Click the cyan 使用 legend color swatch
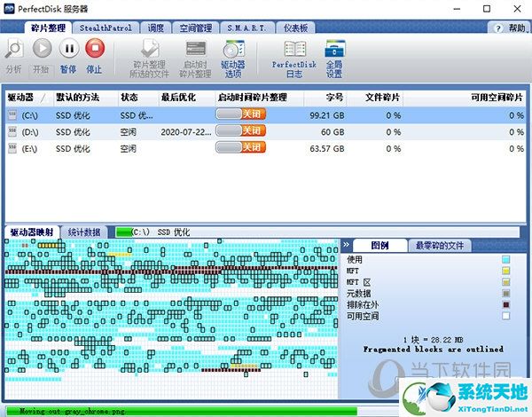 505,260
